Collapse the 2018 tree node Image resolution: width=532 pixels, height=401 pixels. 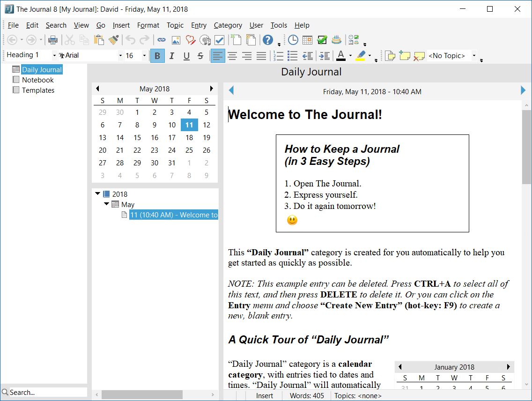(x=97, y=194)
